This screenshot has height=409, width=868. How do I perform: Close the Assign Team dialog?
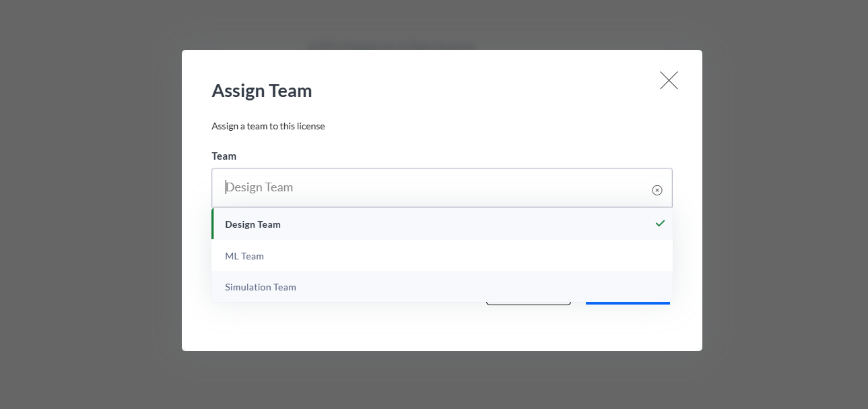(x=669, y=81)
